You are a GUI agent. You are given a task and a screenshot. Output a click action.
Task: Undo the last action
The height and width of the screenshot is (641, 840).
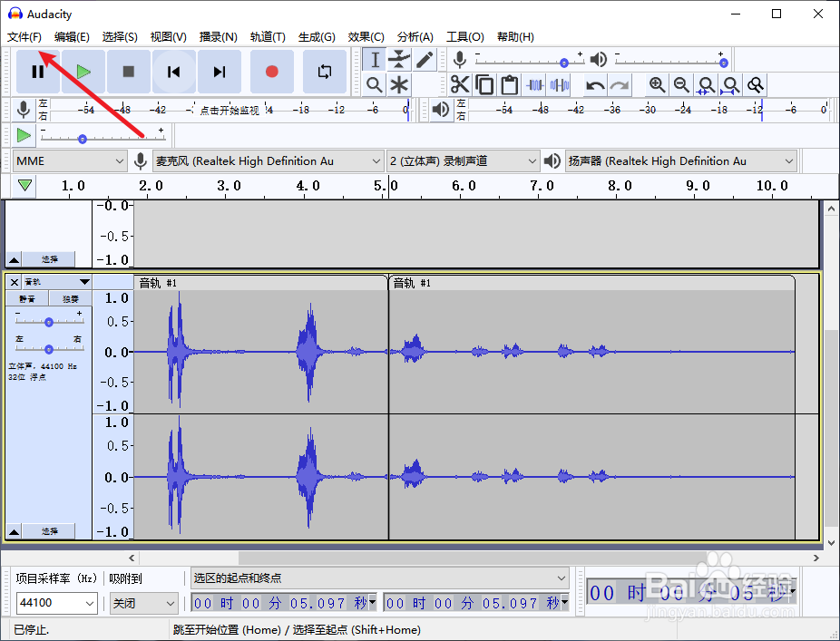point(595,84)
